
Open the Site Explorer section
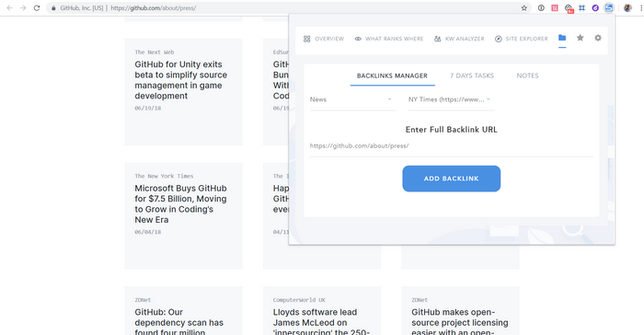pyautogui.click(x=522, y=39)
